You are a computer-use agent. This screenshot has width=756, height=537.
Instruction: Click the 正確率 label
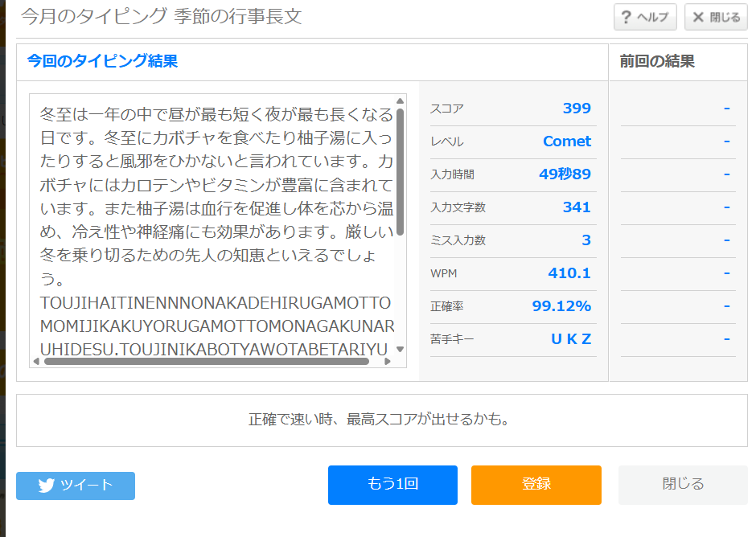pos(447,306)
